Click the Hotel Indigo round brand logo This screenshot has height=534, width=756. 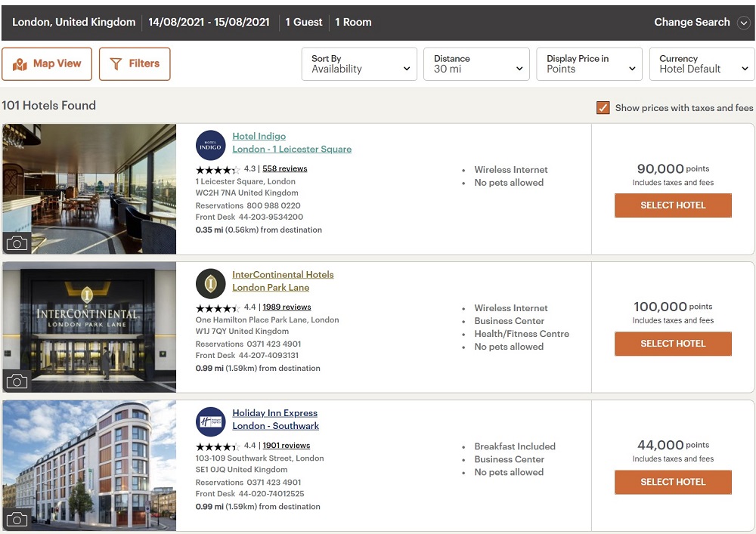[211, 145]
